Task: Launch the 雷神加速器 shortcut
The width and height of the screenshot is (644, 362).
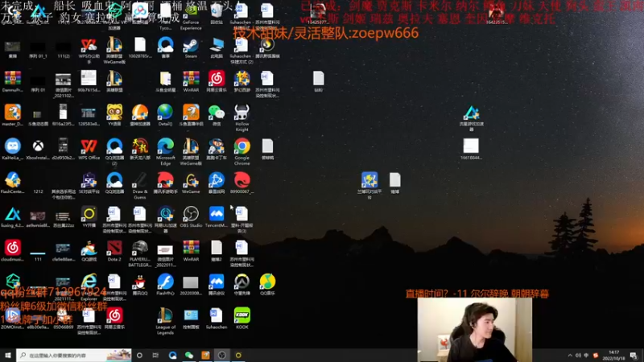Action: click(x=140, y=115)
